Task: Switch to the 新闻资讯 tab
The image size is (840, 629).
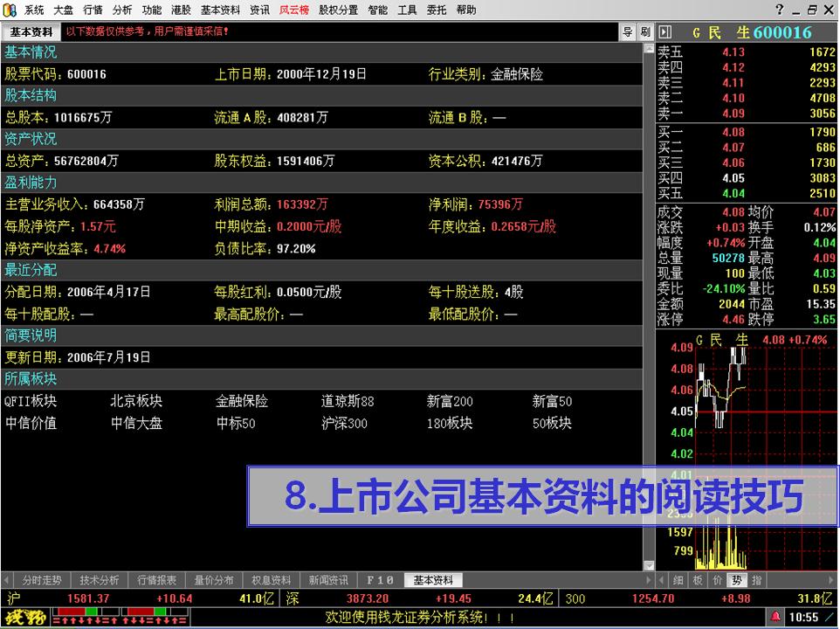Action: click(x=328, y=580)
